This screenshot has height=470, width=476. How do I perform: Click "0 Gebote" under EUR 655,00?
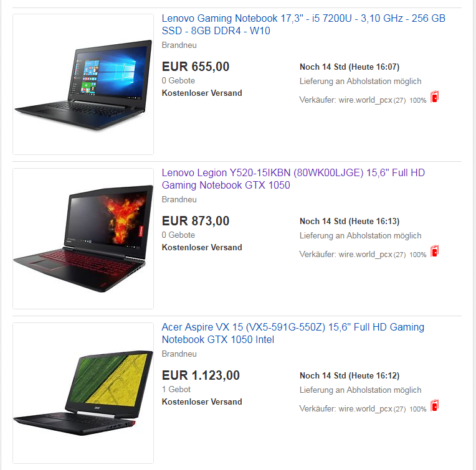[x=178, y=81]
